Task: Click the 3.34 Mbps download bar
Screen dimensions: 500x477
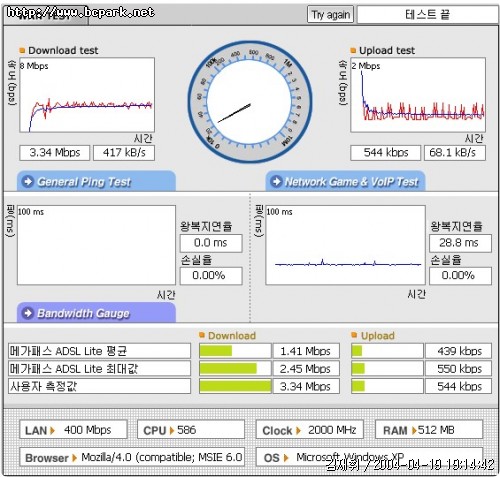Action: pos(235,386)
